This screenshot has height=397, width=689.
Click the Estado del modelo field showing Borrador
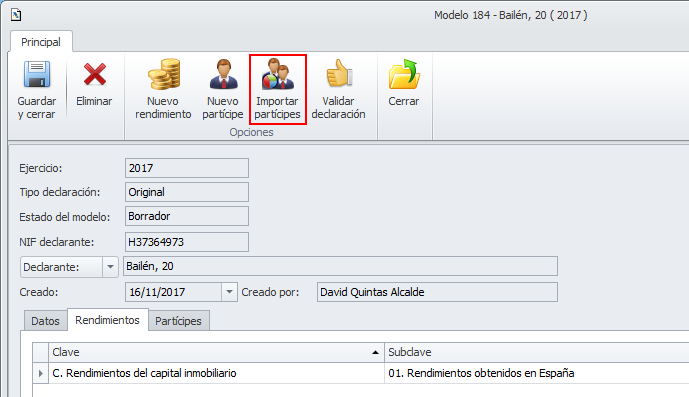click(187, 216)
